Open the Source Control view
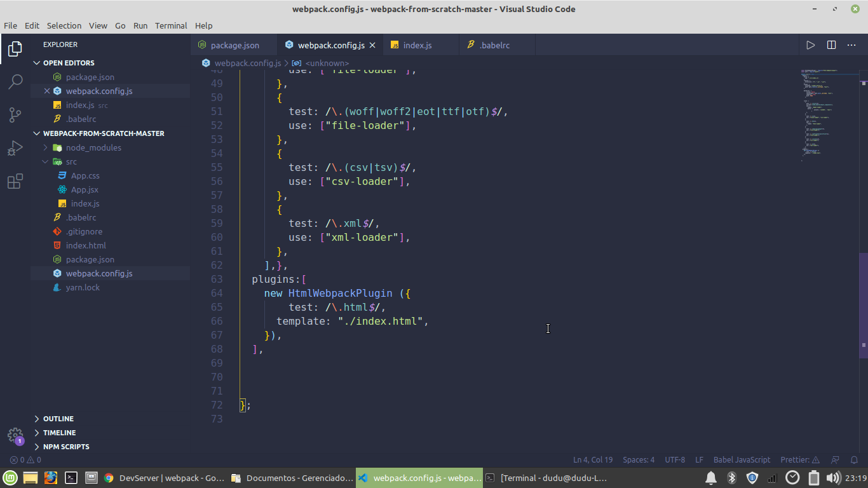This screenshot has width=868, height=488. pos(15,115)
